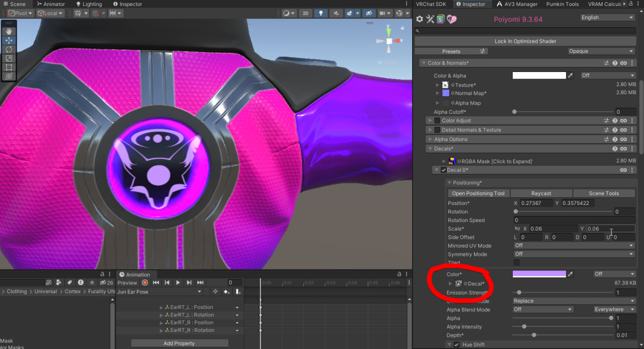
Task: Switch to the AV3 Manager tab
Action: pyautogui.click(x=518, y=4)
